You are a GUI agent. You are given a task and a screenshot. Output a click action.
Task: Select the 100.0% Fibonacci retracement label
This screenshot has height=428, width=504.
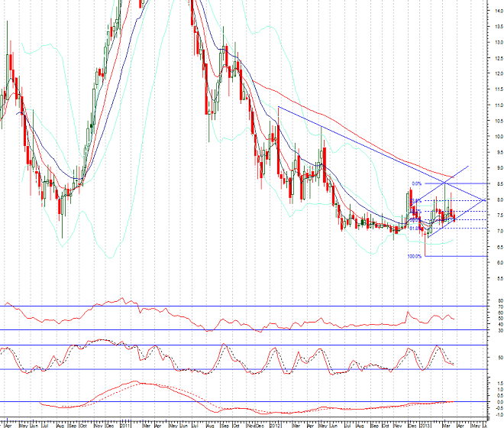point(415,257)
